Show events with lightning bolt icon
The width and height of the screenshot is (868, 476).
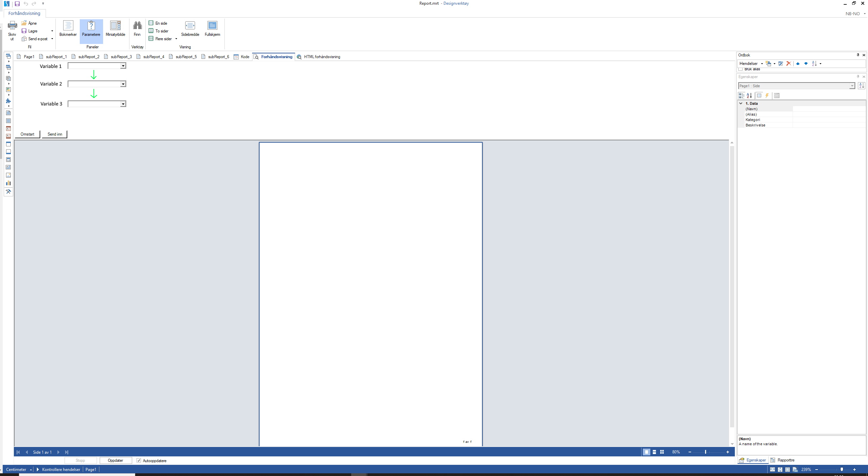767,96
